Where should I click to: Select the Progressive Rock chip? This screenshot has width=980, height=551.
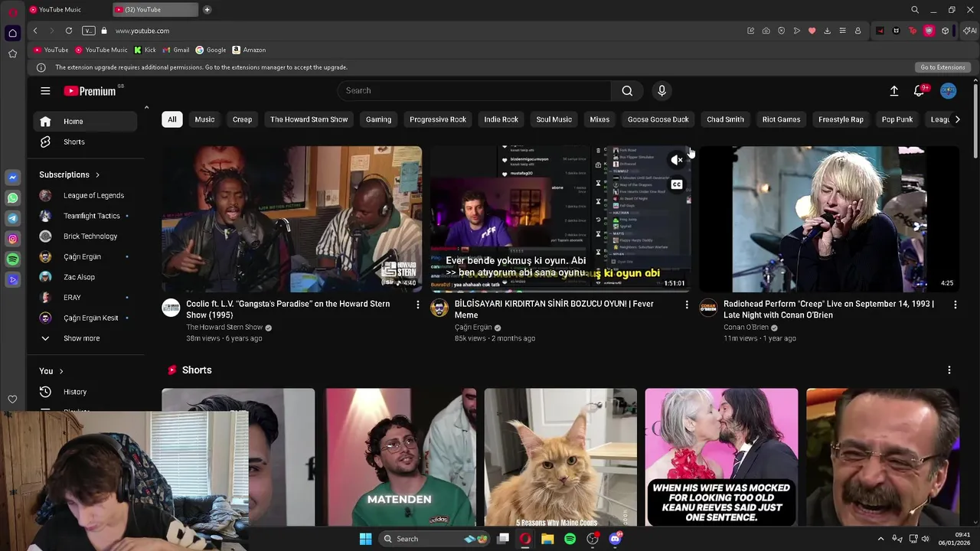[438, 119]
